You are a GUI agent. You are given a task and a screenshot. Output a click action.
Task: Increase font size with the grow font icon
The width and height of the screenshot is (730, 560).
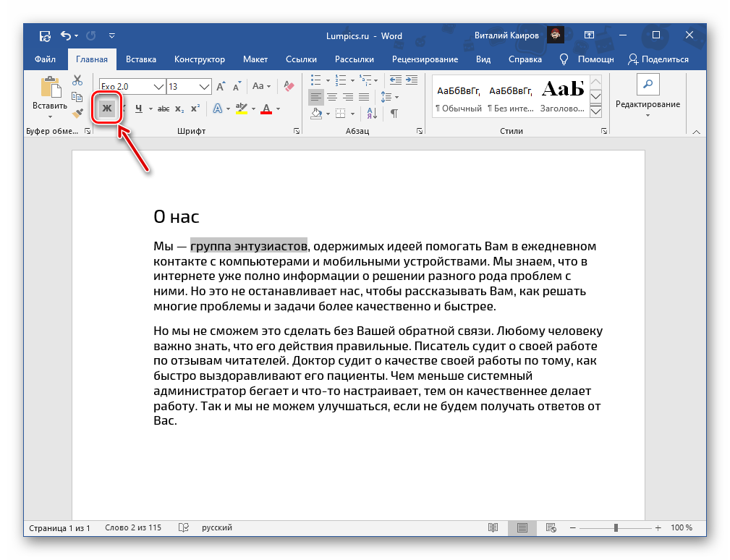pyautogui.click(x=221, y=86)
